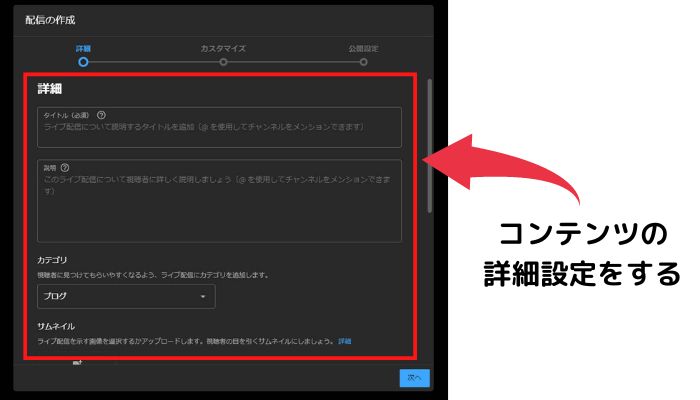Go to the 公開設定 step
This screenshot has height=400, width=700.
pos(363,49)
